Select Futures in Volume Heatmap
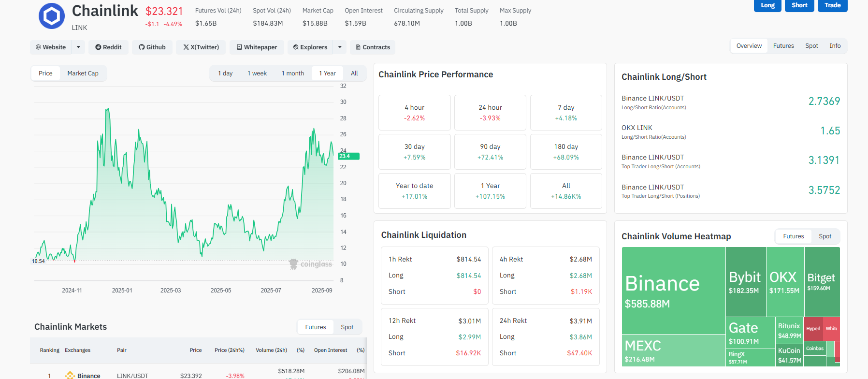Screen dimensions: 868x379 click(794, 236)
